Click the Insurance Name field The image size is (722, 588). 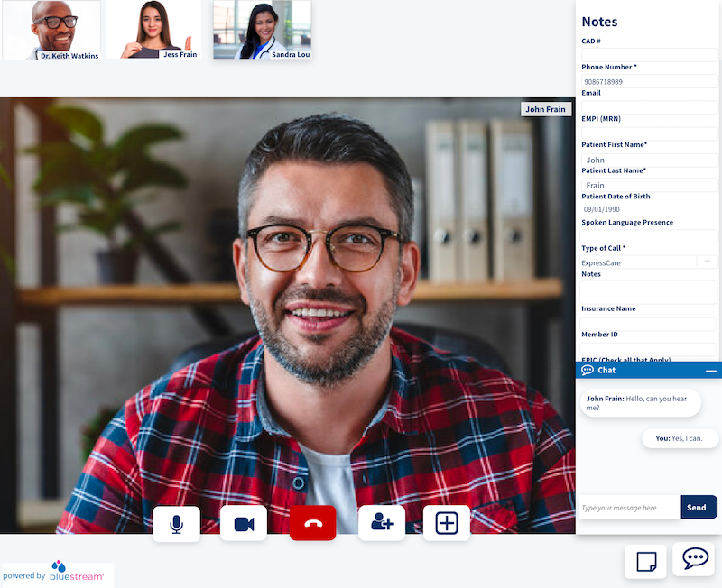click(x=648, y=324)
